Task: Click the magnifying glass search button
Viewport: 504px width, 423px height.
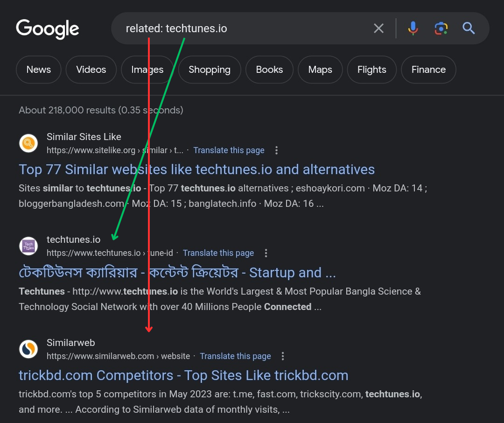Action: tap(469, 28)
